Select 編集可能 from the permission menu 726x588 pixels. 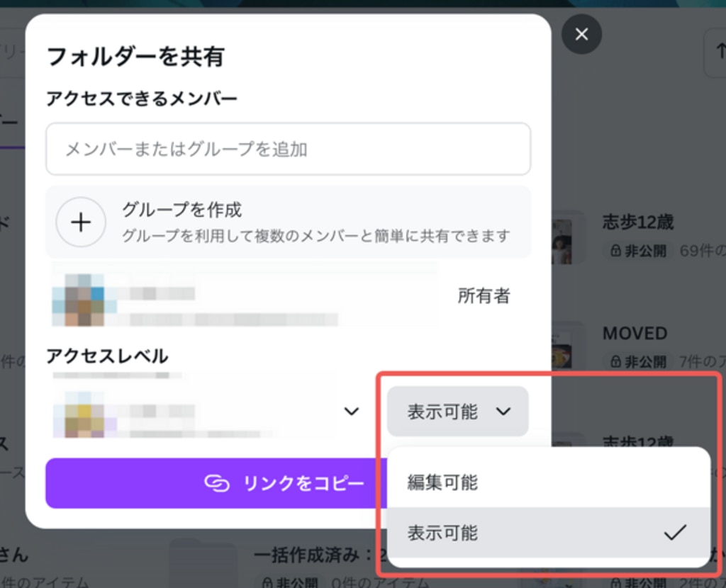point(442,482)
